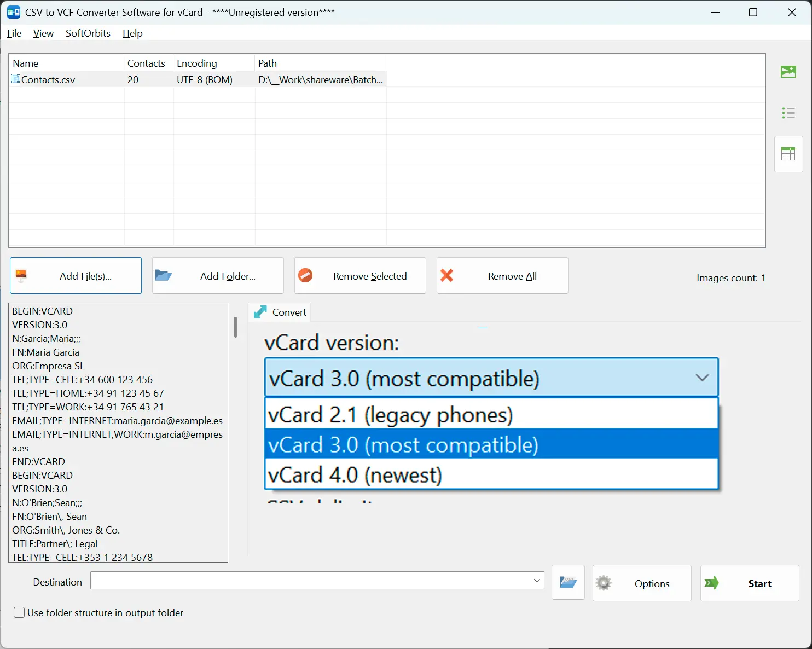Click the TEL;TYPE=CELL:+353 1 234 5678 line
Image resolution: width=812 pixels, height=649 pixels.
pyautogui.click(x=82, y=557)
